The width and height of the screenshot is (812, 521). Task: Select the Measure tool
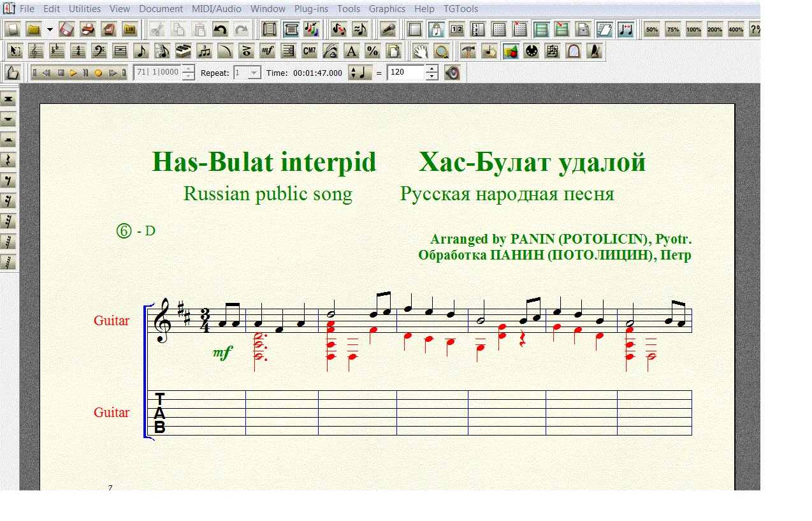click(120, 51)
